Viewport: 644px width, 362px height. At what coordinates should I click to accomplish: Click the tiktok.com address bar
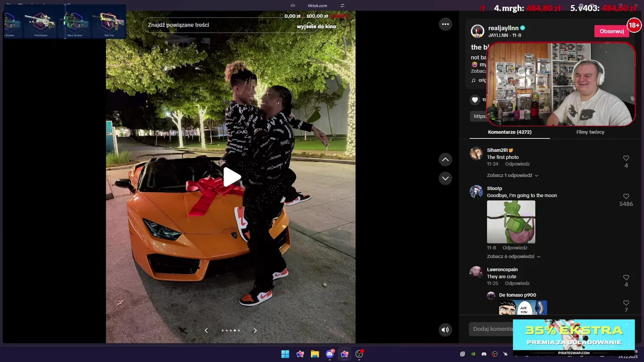[x=317, y=6]
